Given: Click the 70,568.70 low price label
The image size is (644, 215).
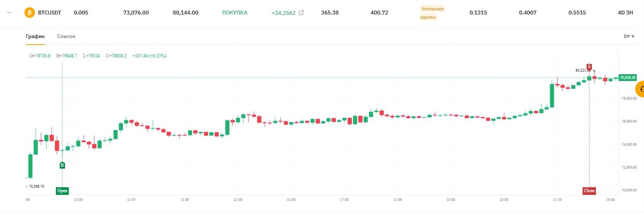Looking at the screenshot, I should click(x=36, y=186).
